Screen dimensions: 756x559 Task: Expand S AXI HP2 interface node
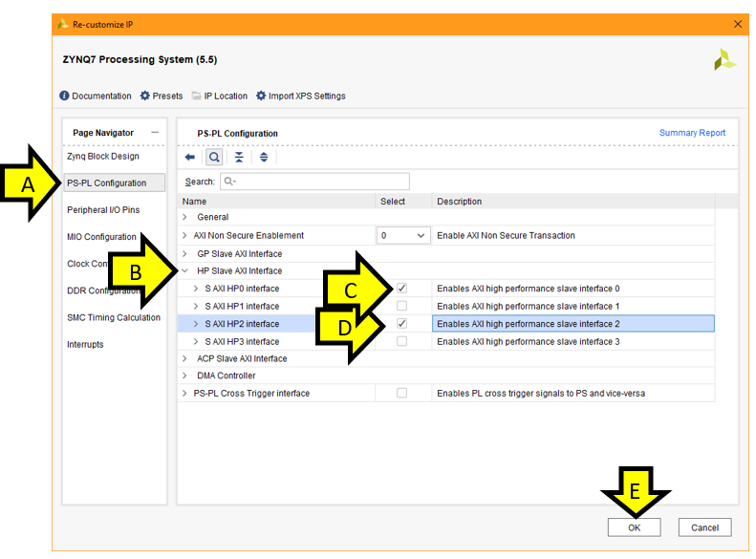(x=196, y=324)
